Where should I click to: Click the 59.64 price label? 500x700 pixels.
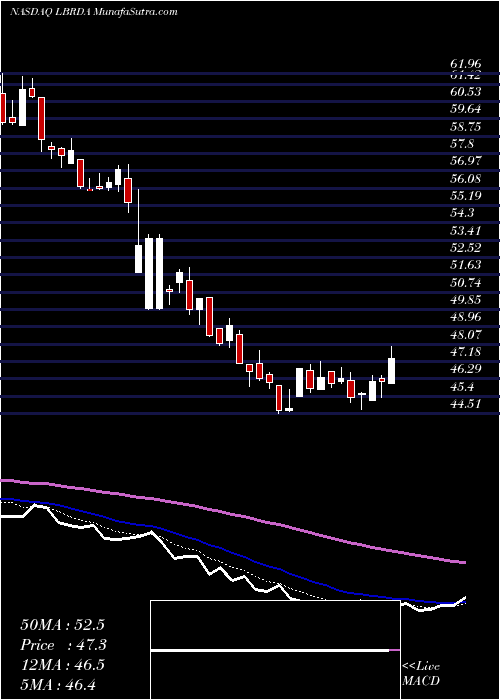pyautogui.click(x=466, y=110)
